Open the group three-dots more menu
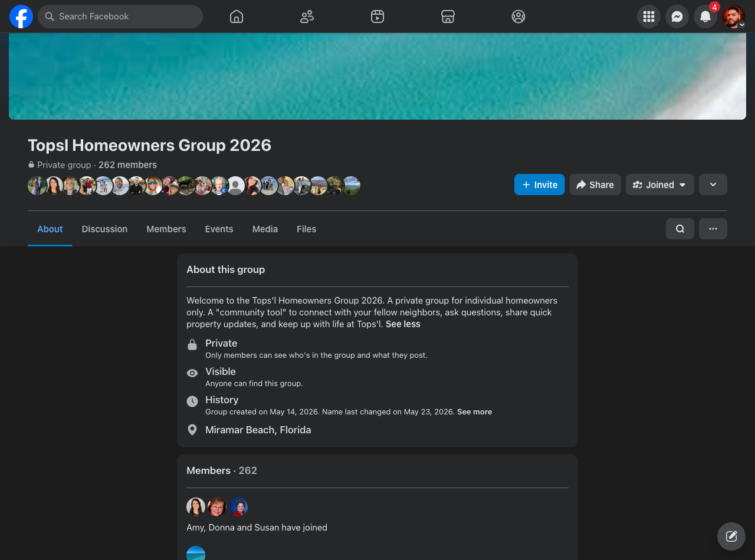This screenshot has width=755, height=560. [713, 229]
